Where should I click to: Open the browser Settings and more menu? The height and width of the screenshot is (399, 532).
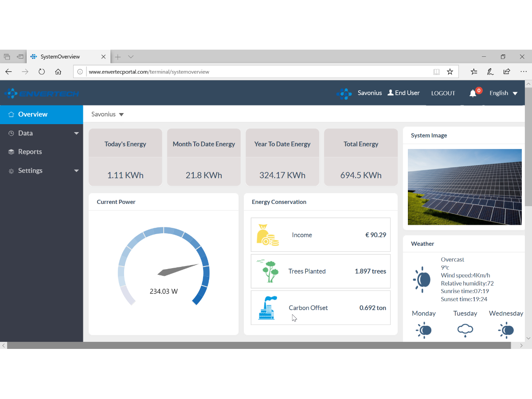pyautogui.click(x=524, y=71)
